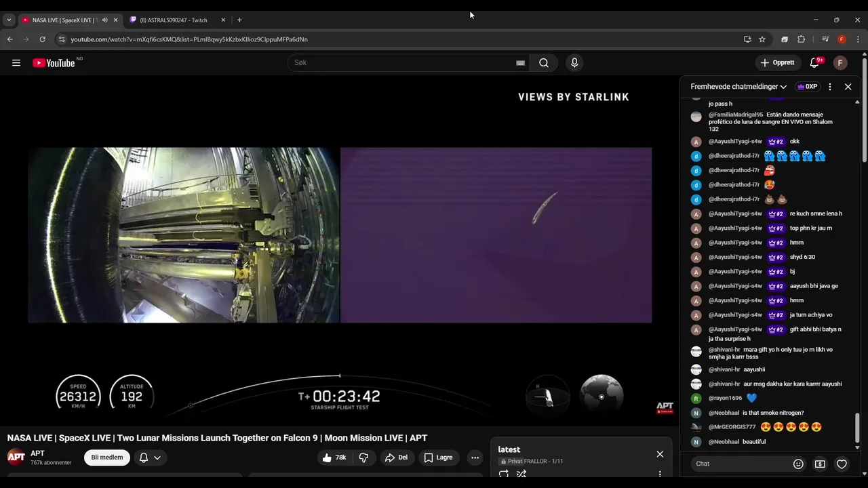The height and width of the screenshot is (488, 868).
Task: Open the YouTube account avatar F
Action: [840, 63]
